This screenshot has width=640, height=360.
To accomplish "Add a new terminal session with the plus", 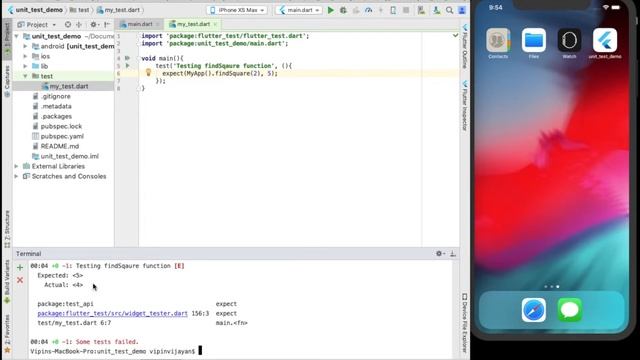I will point(20,268).
